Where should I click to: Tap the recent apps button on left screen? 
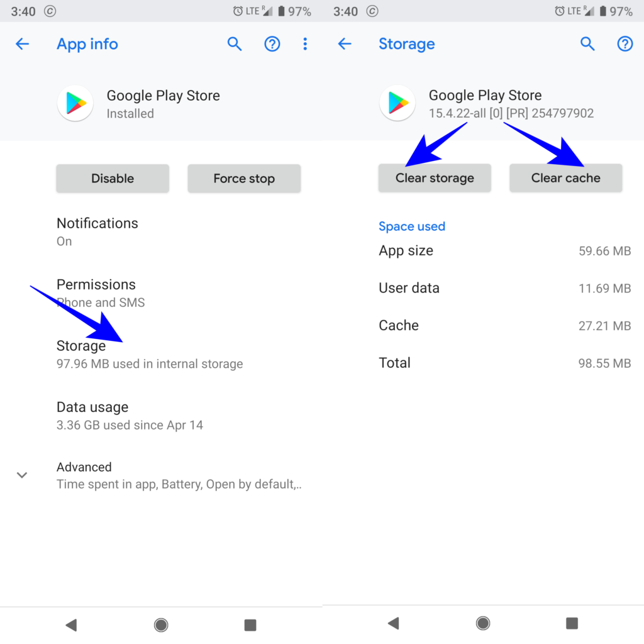(x=250, y=625)
